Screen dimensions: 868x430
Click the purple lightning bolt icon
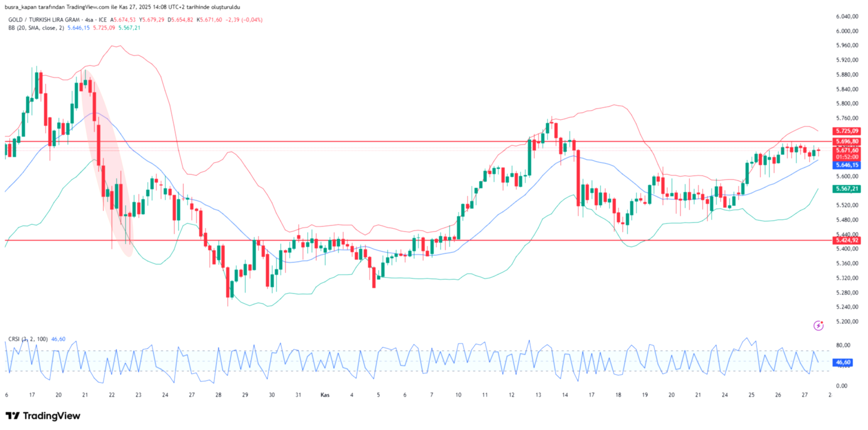click(x=818, y=325)
